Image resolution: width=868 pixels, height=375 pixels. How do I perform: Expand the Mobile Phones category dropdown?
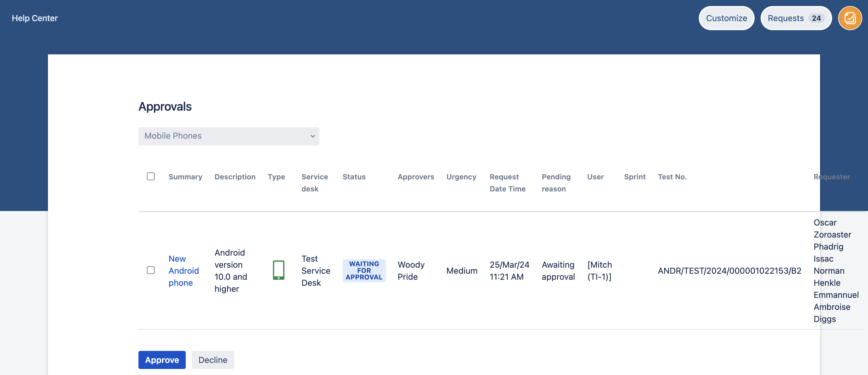click(x=229, y=136)
